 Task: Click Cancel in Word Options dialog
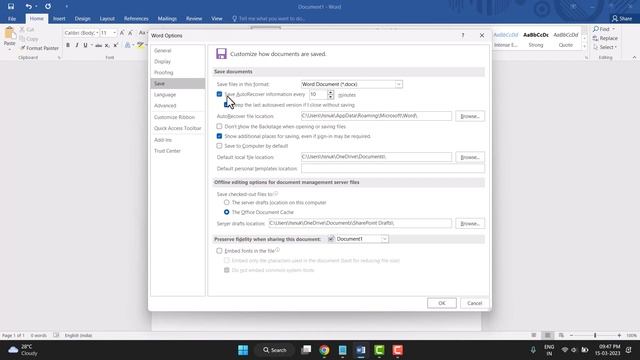point(474,303)
